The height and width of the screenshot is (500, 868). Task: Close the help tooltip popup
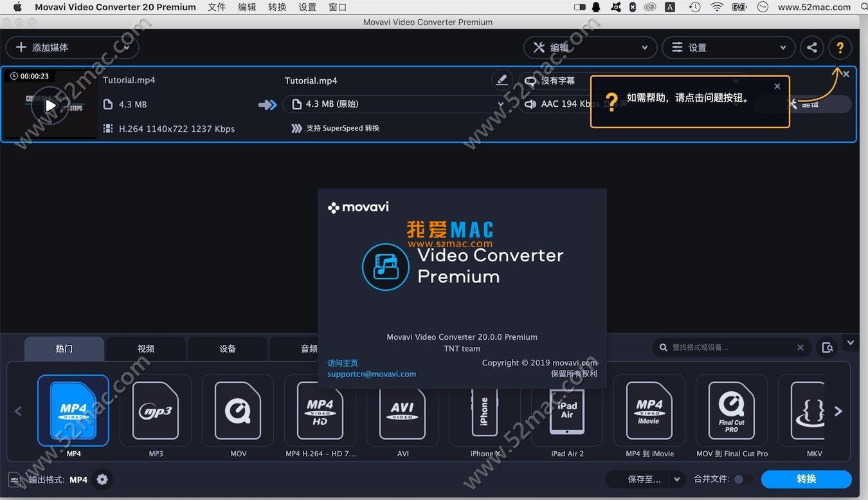(777, 86)
